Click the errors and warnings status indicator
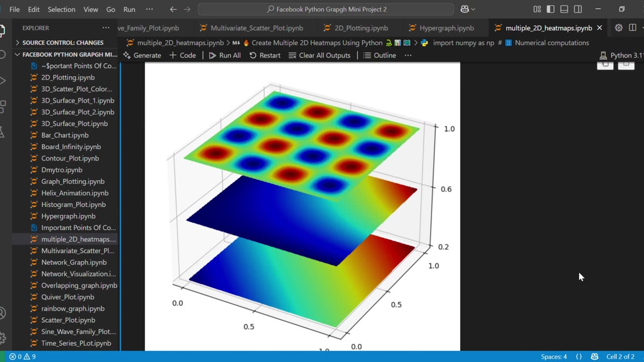 point(22,356)
